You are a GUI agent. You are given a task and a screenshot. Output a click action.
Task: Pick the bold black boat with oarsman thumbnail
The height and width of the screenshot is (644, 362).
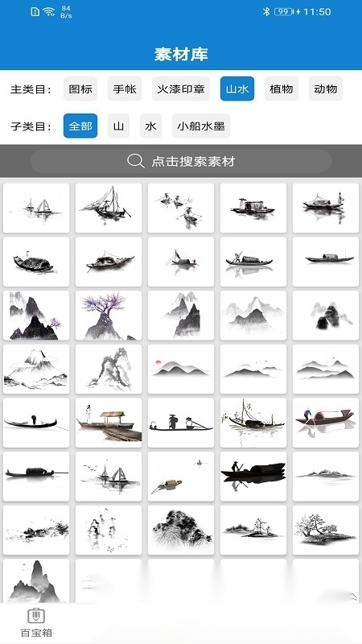pos(253,477)
